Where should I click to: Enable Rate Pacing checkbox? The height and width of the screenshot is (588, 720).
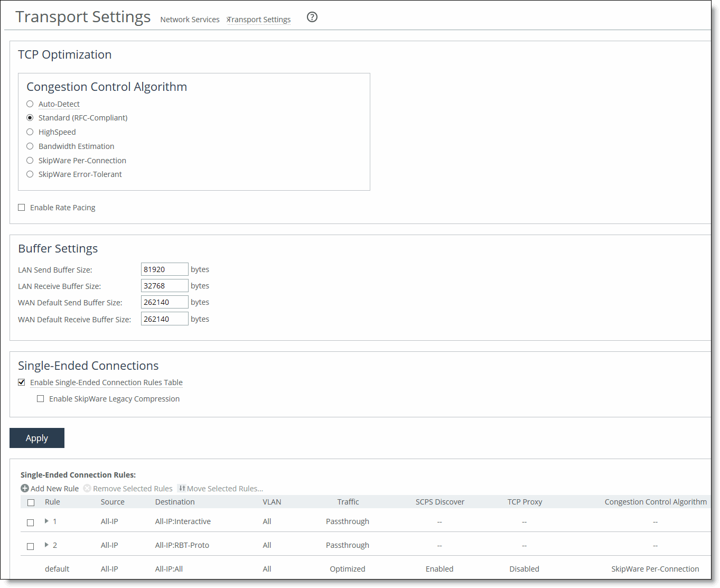22,208
